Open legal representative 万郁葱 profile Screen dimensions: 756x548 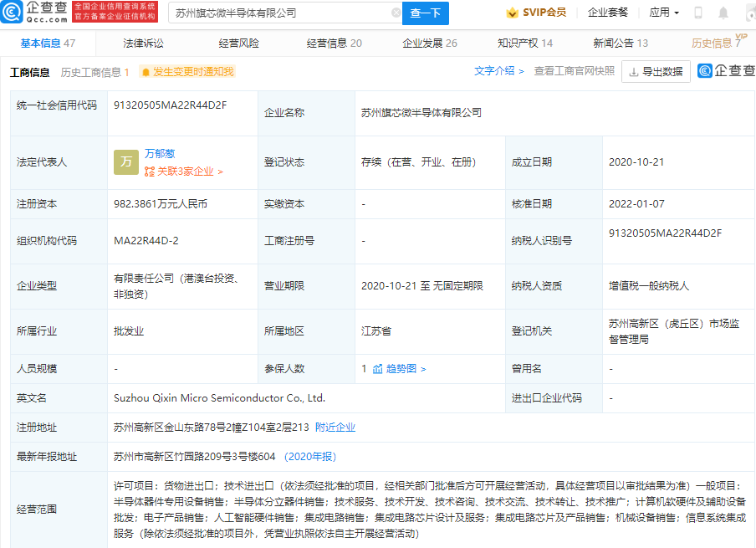pos(160,153)
